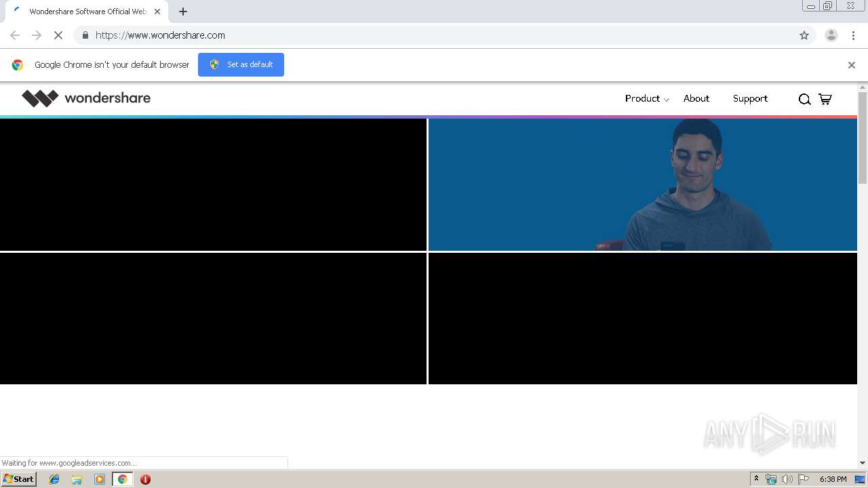868x488 pixels.
Task: Show hidden system tray icons
Action: [x=756, y=479]
